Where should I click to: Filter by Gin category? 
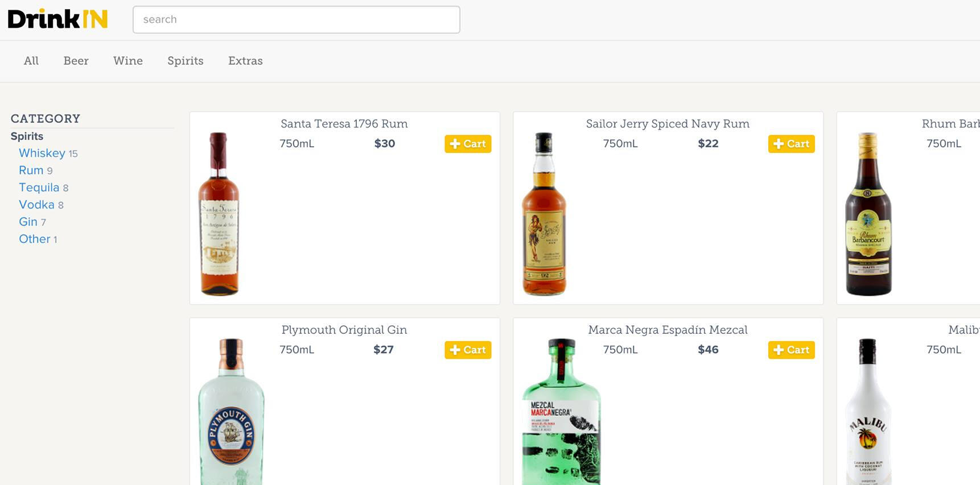coord(28,221)
